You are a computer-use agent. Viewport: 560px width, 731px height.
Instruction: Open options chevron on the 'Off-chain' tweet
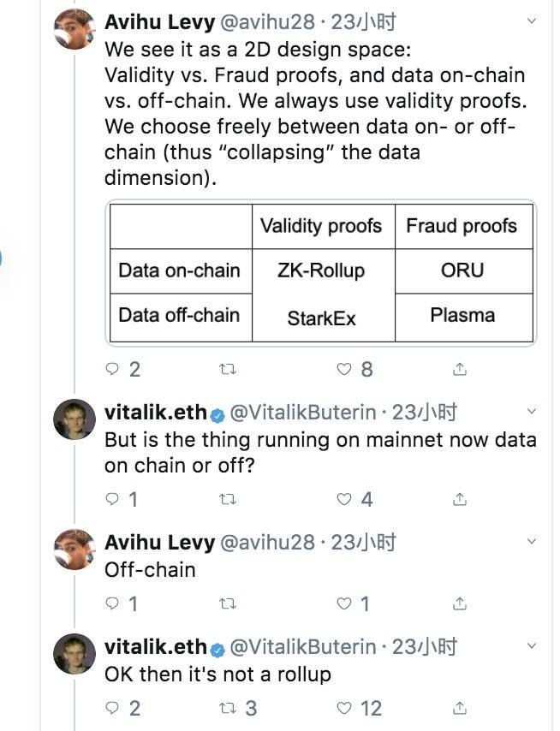pos(532,542)
